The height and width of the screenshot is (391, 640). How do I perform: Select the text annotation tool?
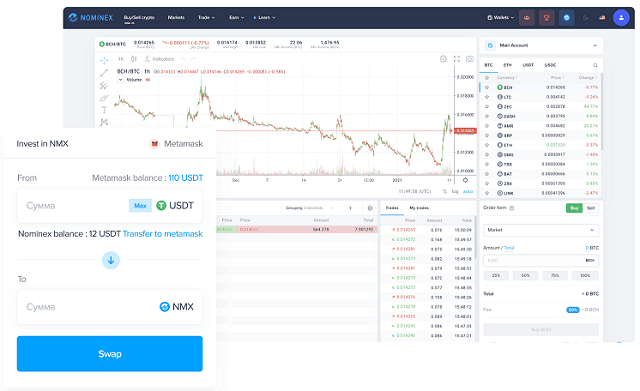tap(104, 110)
